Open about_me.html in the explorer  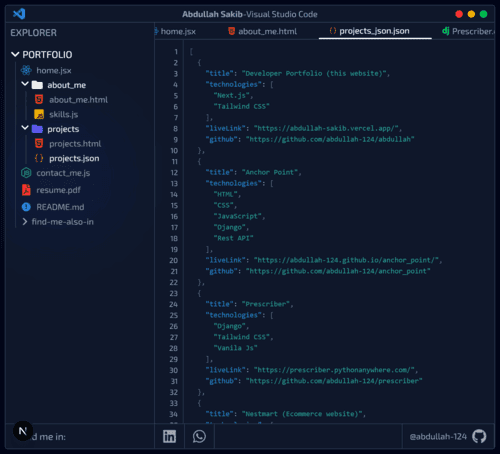point(78,100)
